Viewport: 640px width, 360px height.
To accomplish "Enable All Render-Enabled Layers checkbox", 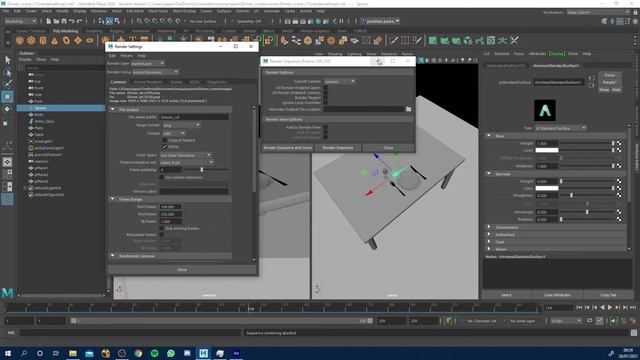I will (325, 88).
